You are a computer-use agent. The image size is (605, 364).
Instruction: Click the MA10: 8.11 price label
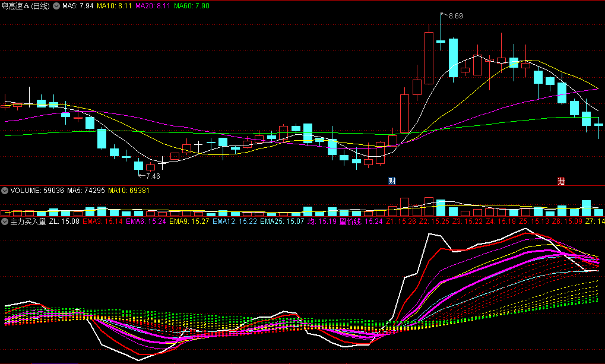pos(114,6)
